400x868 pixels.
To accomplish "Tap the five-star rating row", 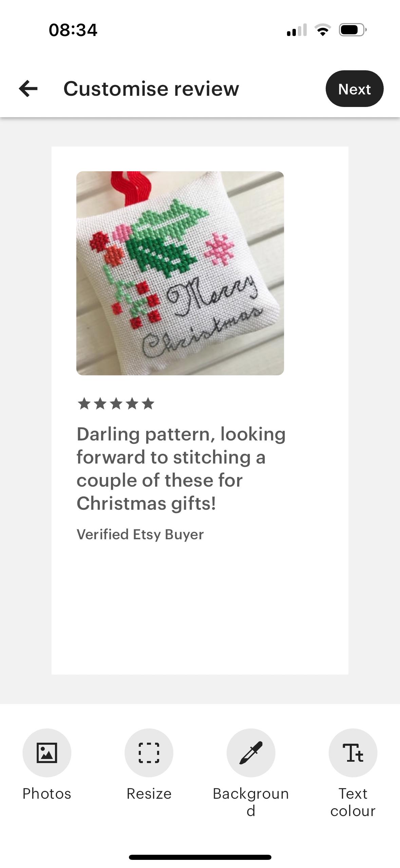I will pyautogui.click(x=116, y=404).
